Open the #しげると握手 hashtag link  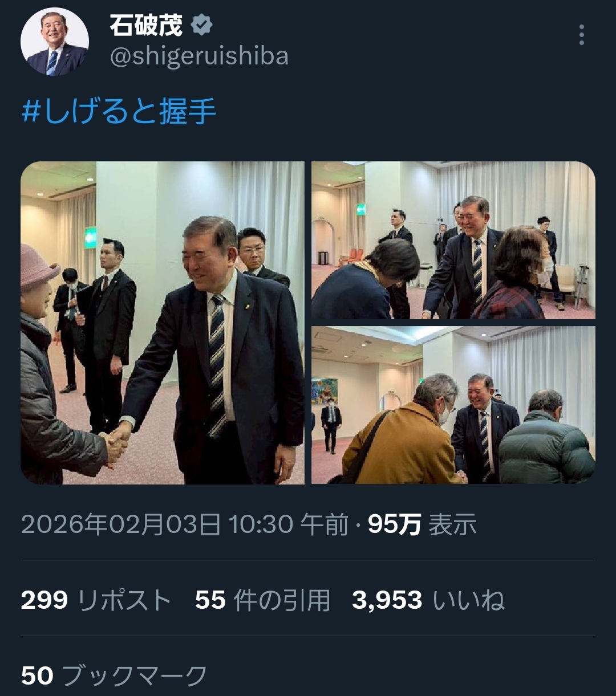click(x=119, y=112)
